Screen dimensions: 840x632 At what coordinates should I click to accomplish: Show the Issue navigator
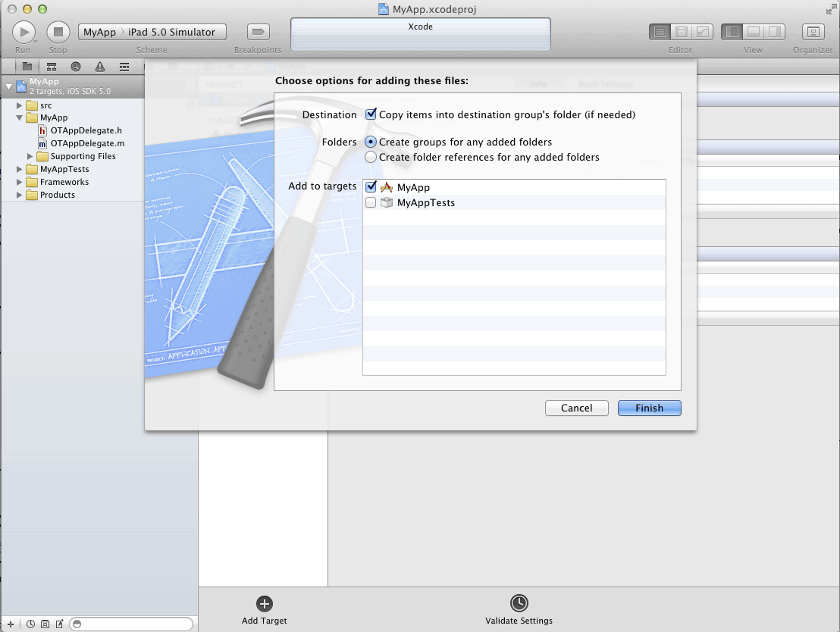click(x=99, y=67)
